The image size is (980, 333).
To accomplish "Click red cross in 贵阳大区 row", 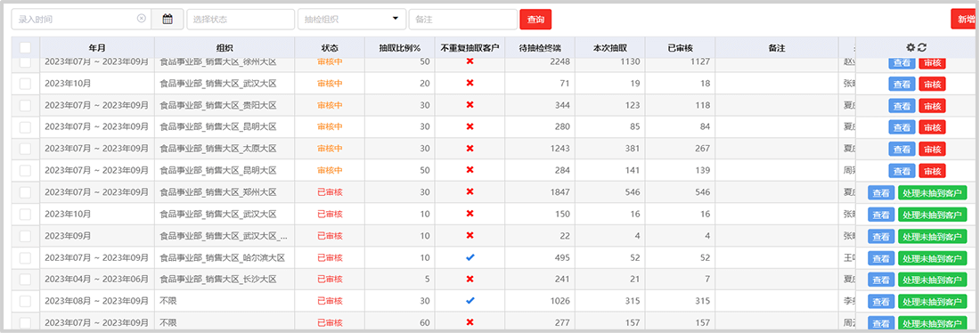I will [470, 105].
